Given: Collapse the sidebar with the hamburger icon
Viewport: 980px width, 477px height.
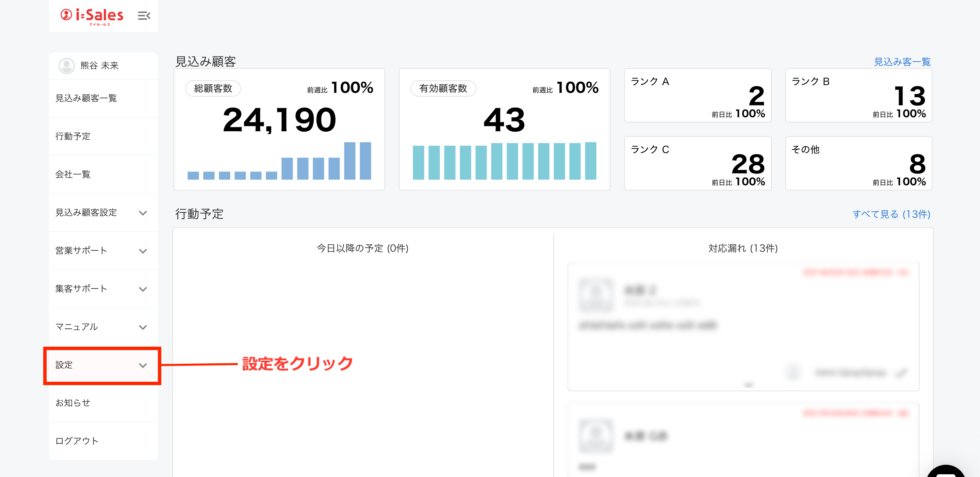Looking at the screenshot, I should (144, 16).
